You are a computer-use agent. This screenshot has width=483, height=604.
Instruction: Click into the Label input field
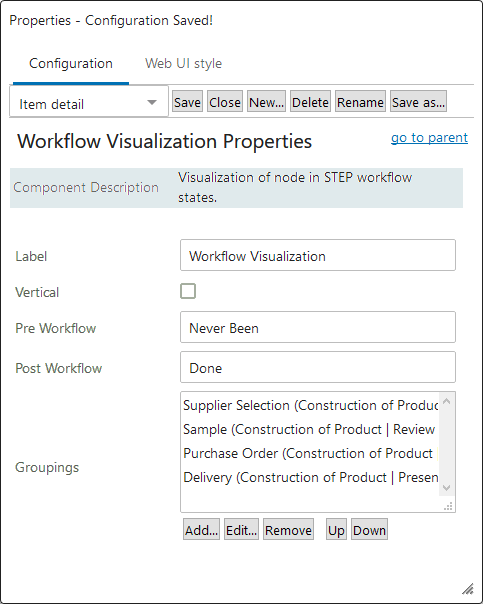pyautogui.click(x=318, y=255)
